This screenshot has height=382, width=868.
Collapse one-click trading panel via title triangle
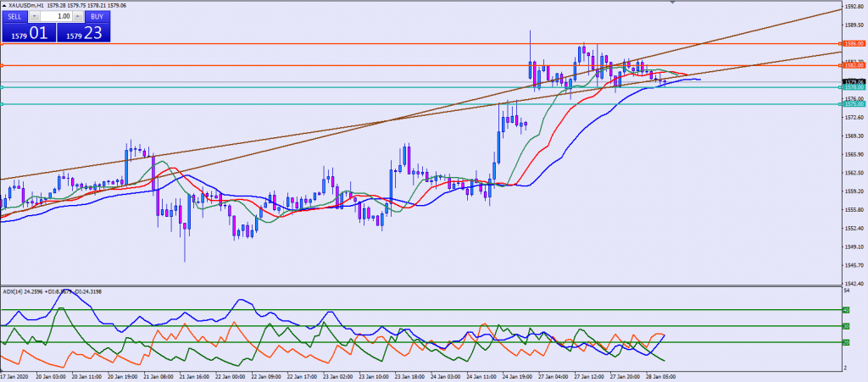[x=3, y=5]
